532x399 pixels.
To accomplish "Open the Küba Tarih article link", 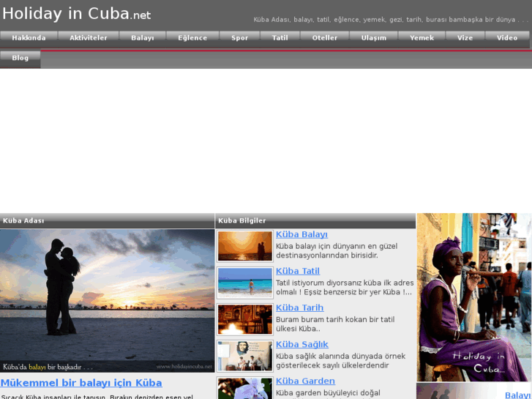I will [x=299, y=307].
